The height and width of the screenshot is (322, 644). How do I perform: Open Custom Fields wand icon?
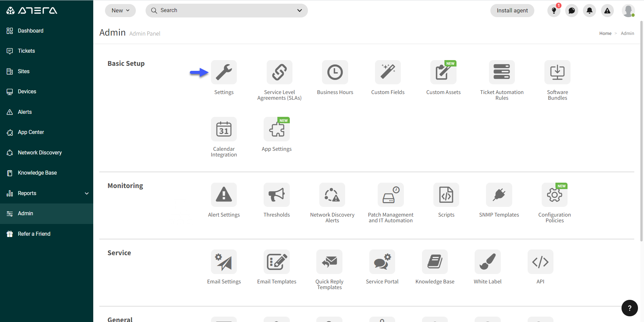click(388, 72)
